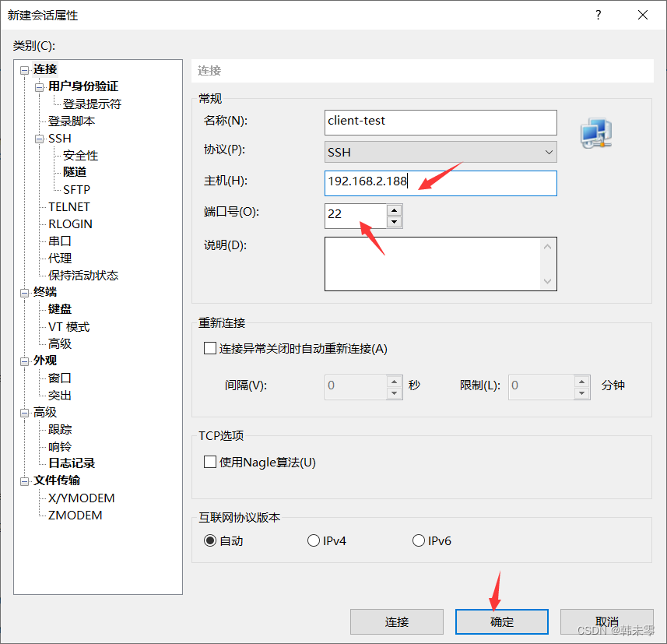The image size is (667, 644).
Task: Click the 连接 button
Action: pyautogui.click(x=397, y=622)
